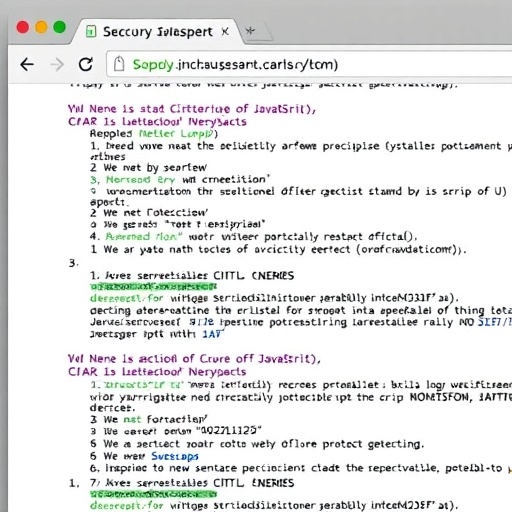This screenshot has height=512, width=512.
Task: Click the green maximize window button
Action: [x=60, y=27]
